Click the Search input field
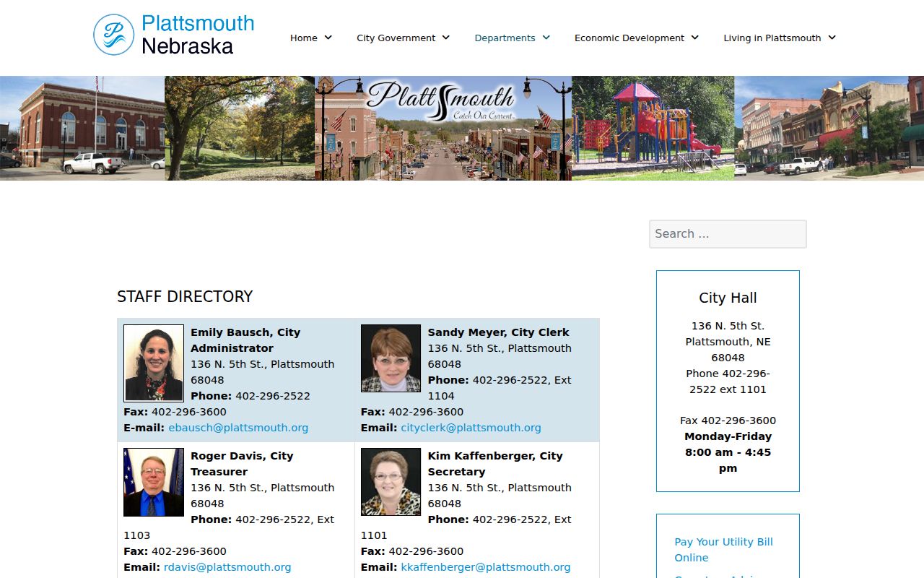Viewport: 924px width, 578px height. click(728, 234)
